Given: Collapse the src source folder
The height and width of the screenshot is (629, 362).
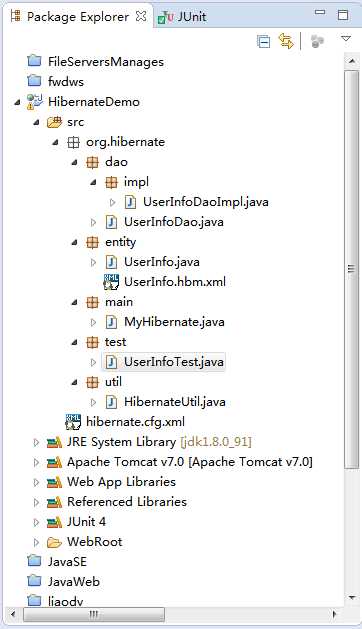Looking at the screenshot, I should click(x=36, y=122).
